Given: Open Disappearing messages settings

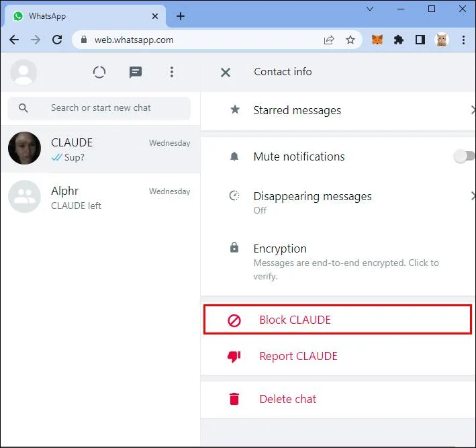Looking at the screenshot, I should (338, 201).
